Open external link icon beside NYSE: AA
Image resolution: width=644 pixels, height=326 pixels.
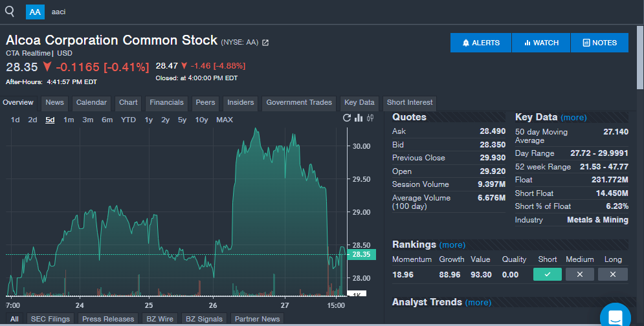[x=265, y=42]
